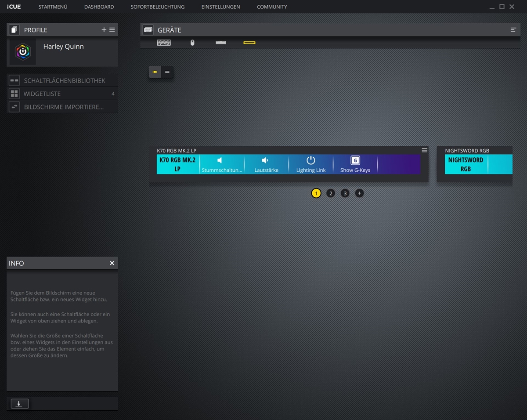
Task: Select the third device strip icon
Action: (x=221, y=43)
